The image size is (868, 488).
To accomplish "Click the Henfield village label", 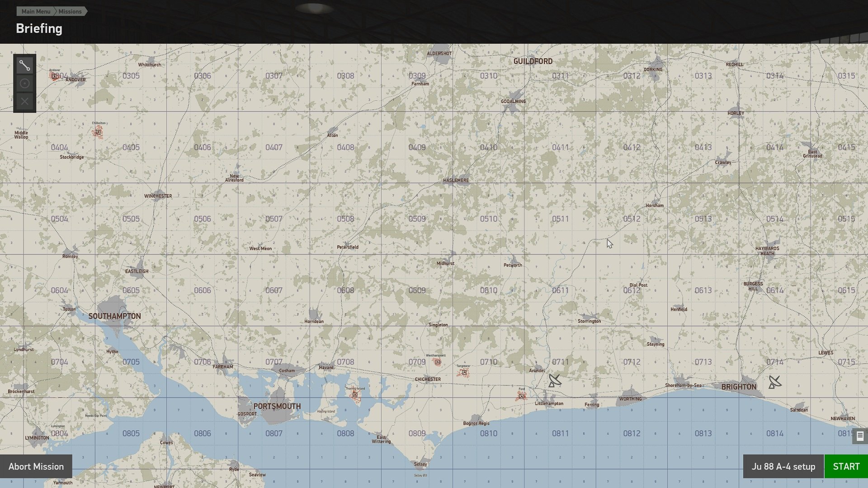I will pos(679,310).
